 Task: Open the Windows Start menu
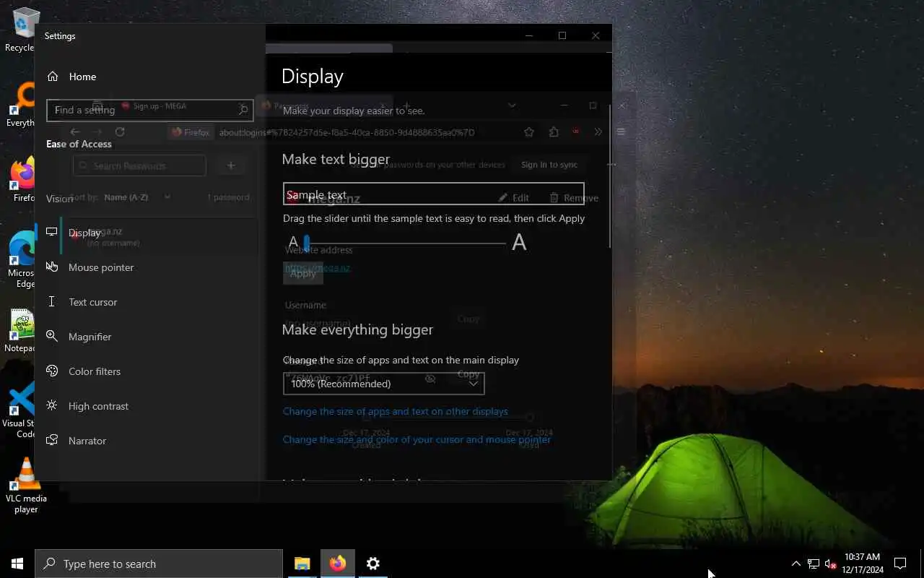(17, 564)
